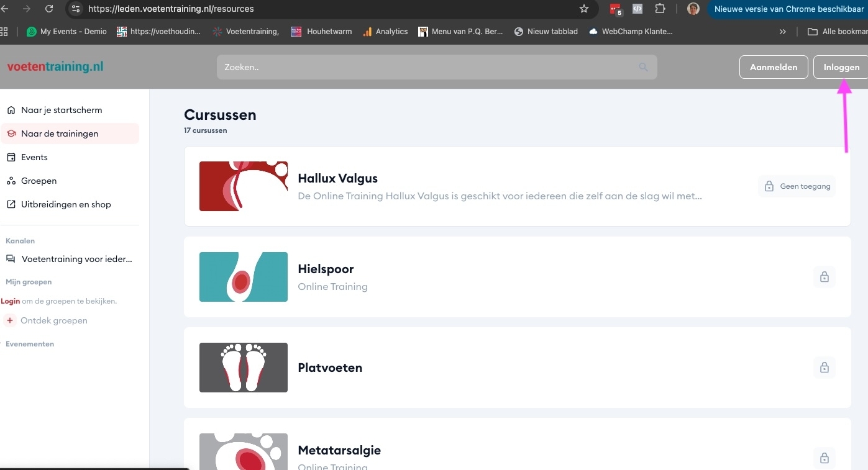Show more bookmarks via the double chevron
Image resolution: width=868 pixels, height=470 pixels.
(x=782, y=32)
